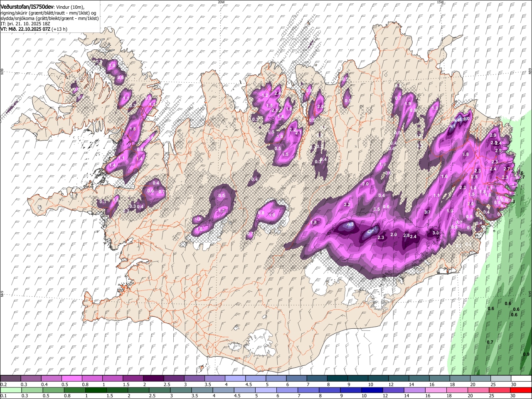Click the light pink 16–18 rain legend swatch
Screen dimensions: 532x399
coord(436,390)
